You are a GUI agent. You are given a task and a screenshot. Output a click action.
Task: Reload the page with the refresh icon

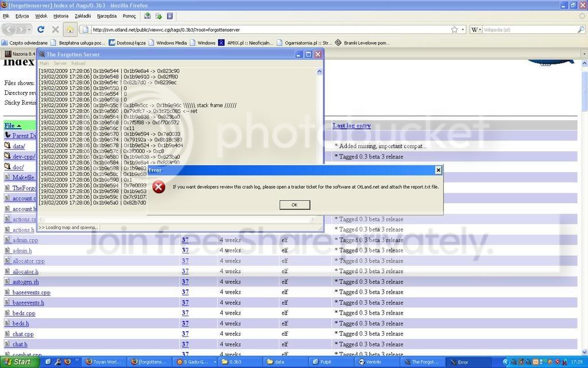pos(41,29)
